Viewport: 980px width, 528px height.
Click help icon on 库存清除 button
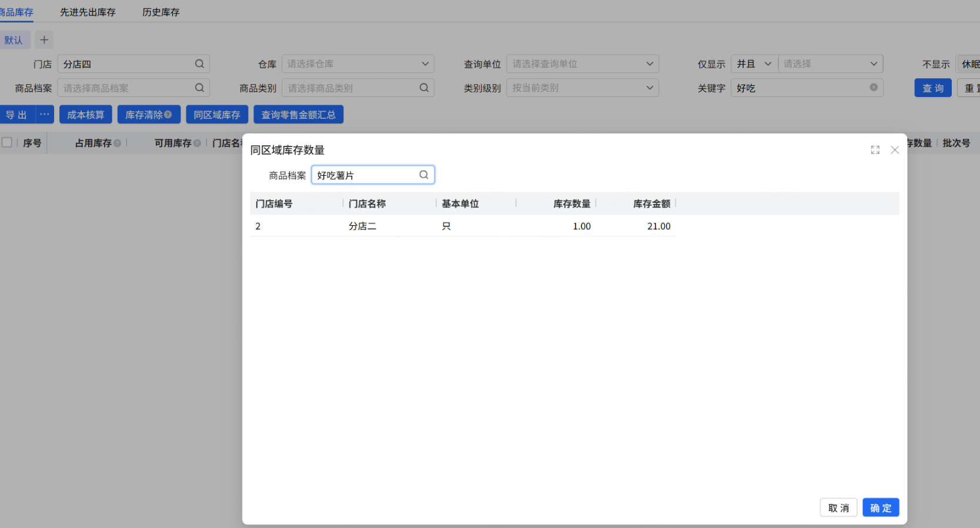[168, 114]
